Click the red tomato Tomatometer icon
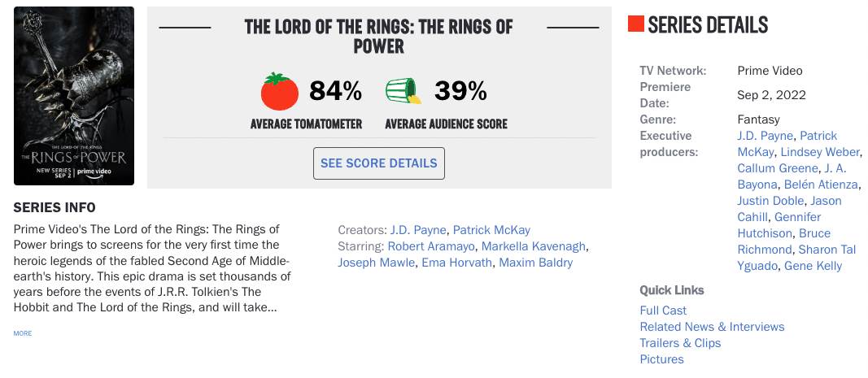Viewport: 868px width, 378px height. pyautogui.click(x=281, y=92)
